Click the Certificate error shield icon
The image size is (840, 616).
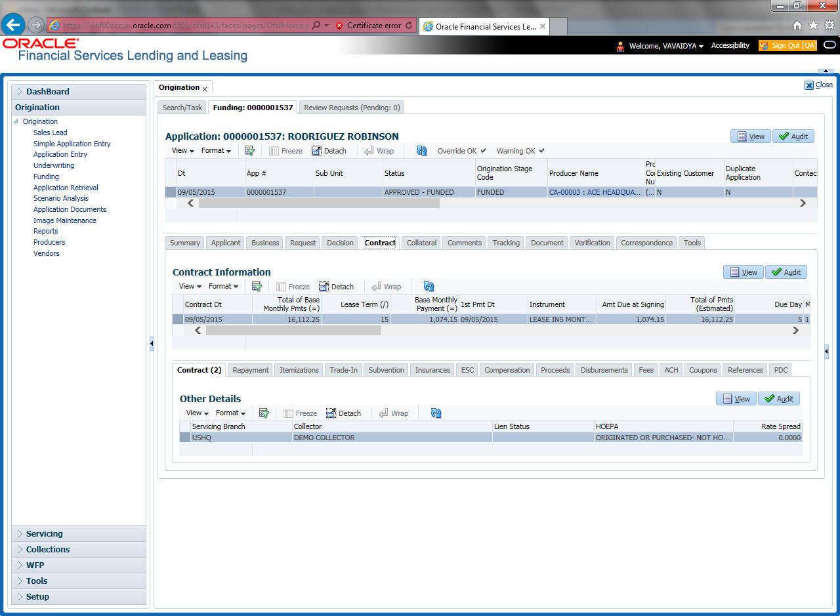point(339,26)
